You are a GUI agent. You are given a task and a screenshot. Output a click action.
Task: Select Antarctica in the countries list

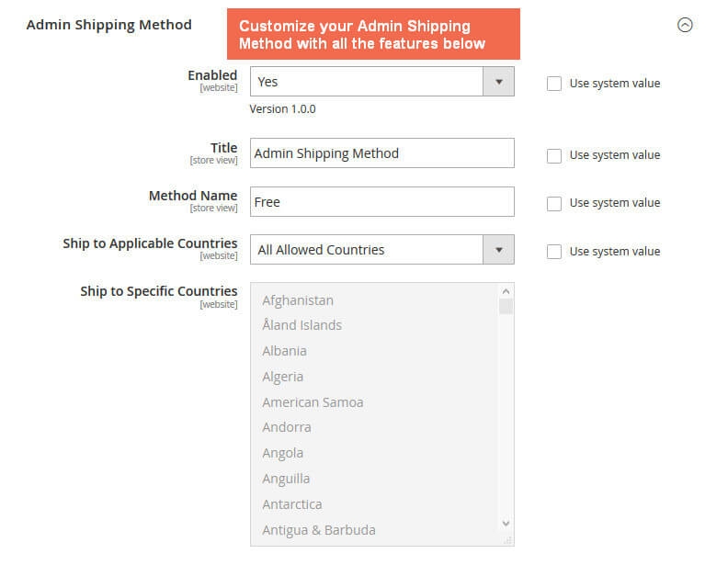click(292, 504)
